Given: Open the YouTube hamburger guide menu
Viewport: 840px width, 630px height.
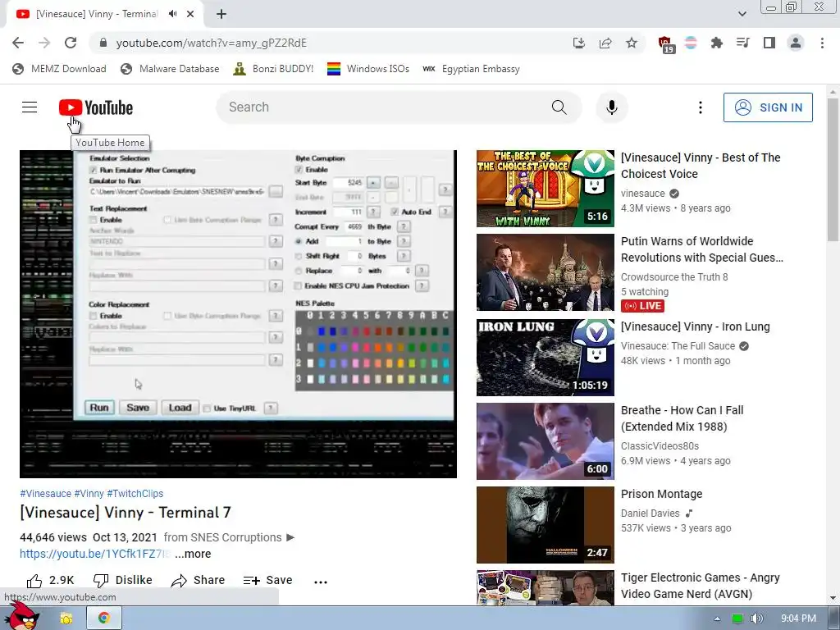Looking at the screenshot, I should [x=30, y=107].
